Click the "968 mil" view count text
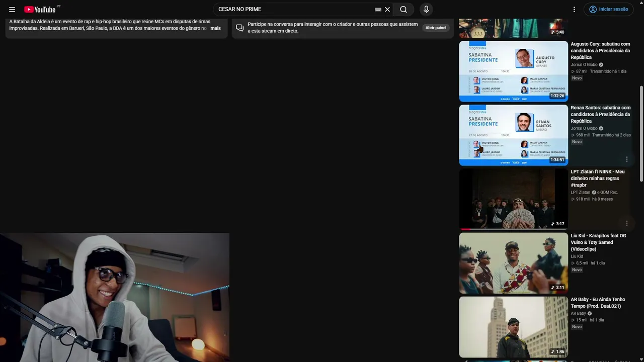 tap(583, 135)
